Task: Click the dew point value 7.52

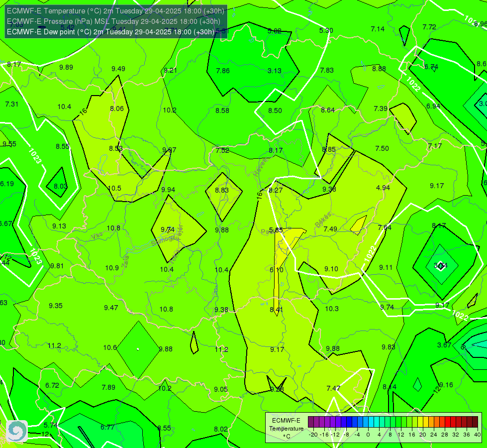Action: [x=222, y=150]
